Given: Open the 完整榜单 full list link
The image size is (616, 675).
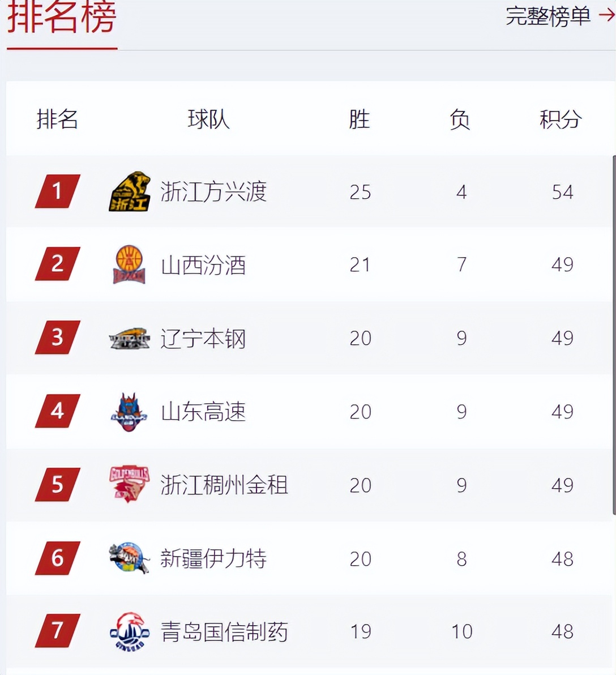Looking at the screenshot, I should [547, 16].
